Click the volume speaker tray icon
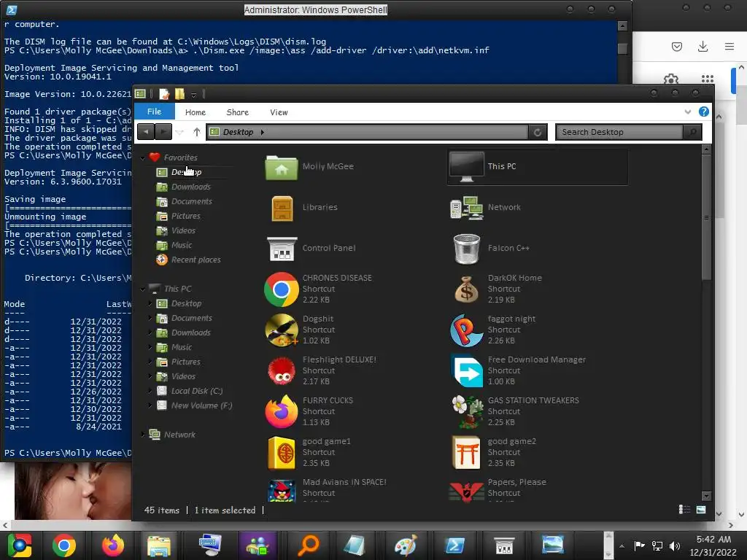 [x=674, y=545]
